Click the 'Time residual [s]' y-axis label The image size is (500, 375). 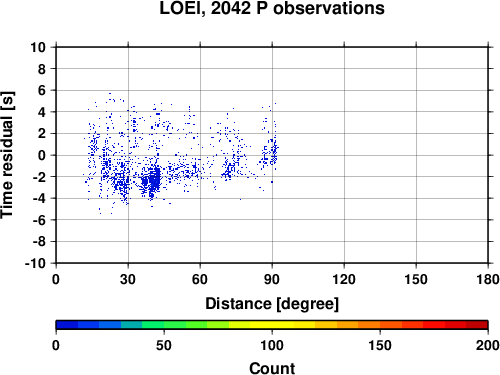click(7, 155)
